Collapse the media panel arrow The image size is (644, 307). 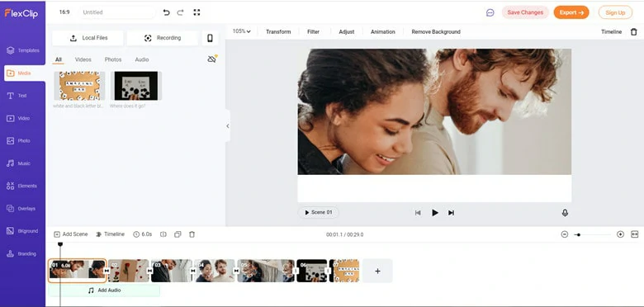[228, 126]
